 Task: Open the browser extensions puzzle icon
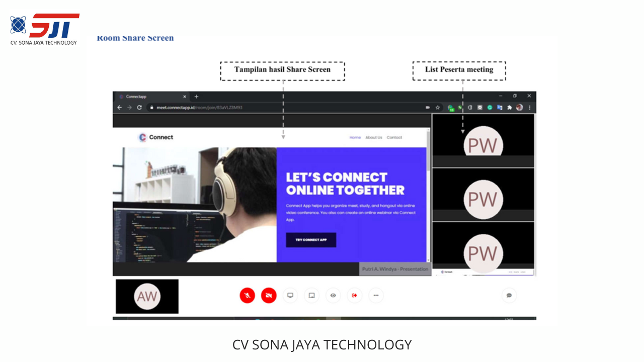(x=509, y=108)
